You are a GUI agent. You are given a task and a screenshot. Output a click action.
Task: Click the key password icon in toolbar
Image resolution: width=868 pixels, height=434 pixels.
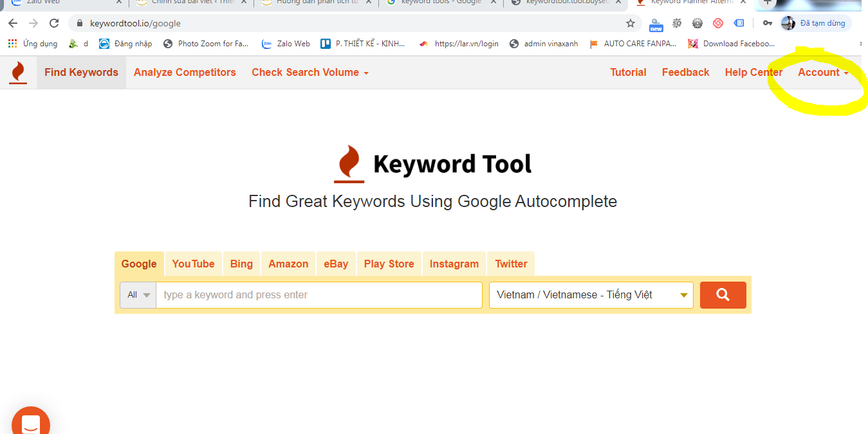click(x=767, y=23)
